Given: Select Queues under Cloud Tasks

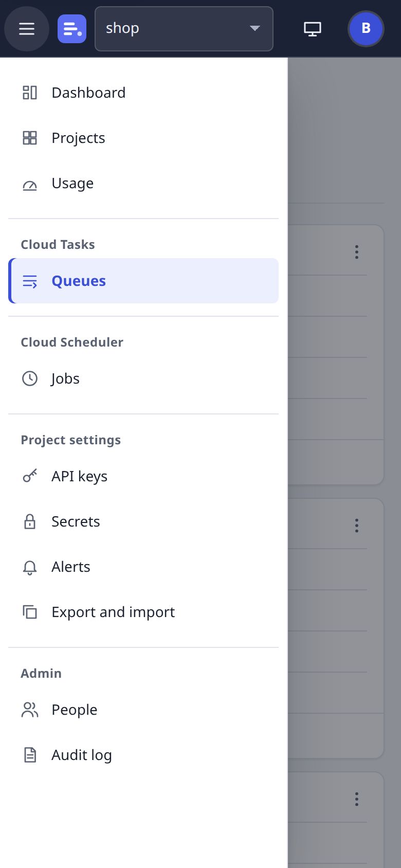Looking at the screenshot, I should coord(143,281).
